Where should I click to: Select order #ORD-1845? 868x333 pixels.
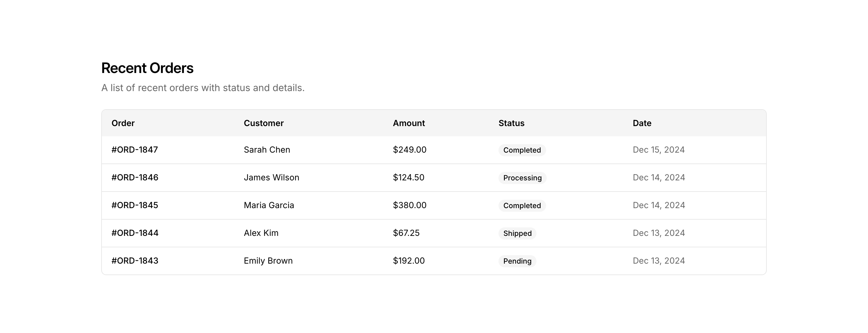[134, 205]
